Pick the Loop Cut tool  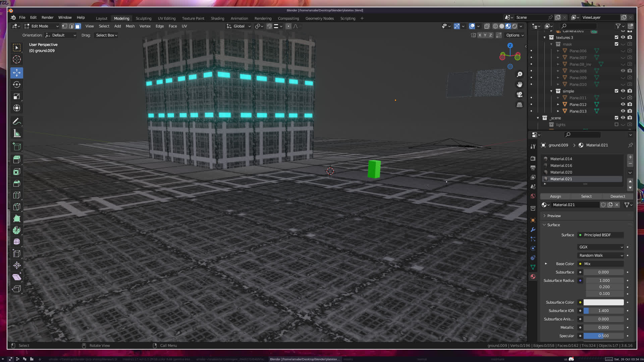16,195
